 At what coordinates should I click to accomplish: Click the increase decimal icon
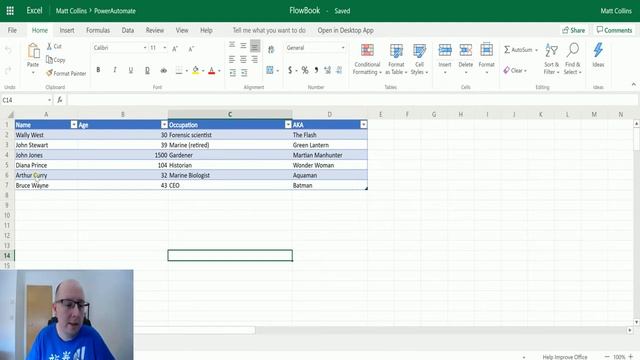click(x=327, y=70)
